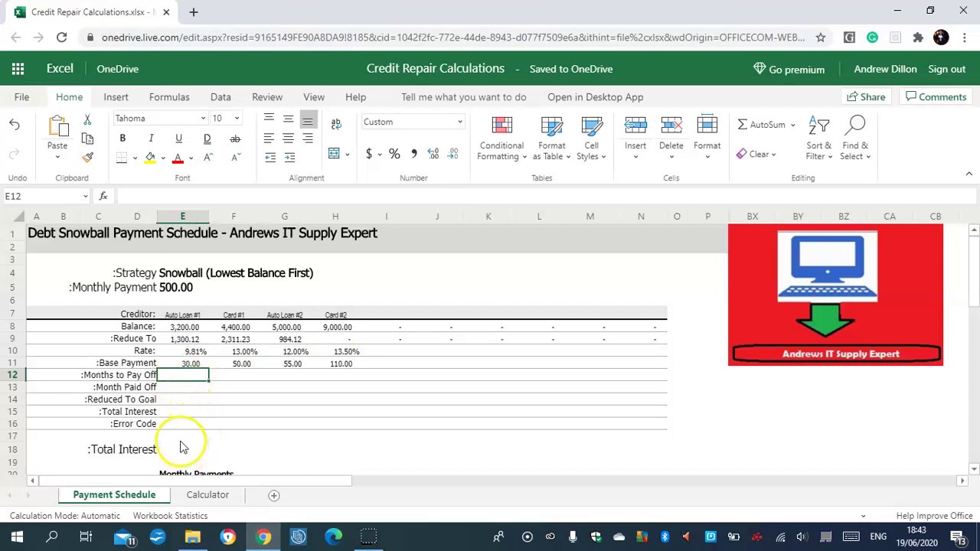Expand the Paste options arrow
980x551 pixels.
[57, 158]
